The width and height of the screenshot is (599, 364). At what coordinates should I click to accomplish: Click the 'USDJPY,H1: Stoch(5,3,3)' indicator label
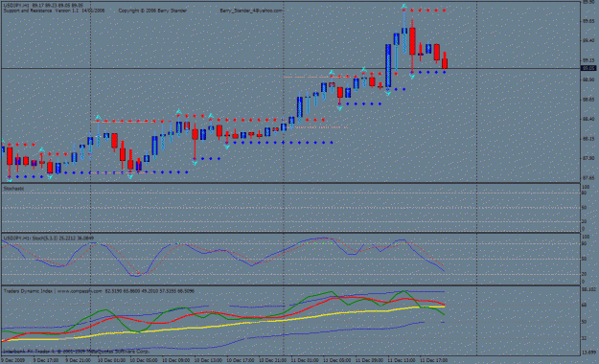(x=30, y=238)
